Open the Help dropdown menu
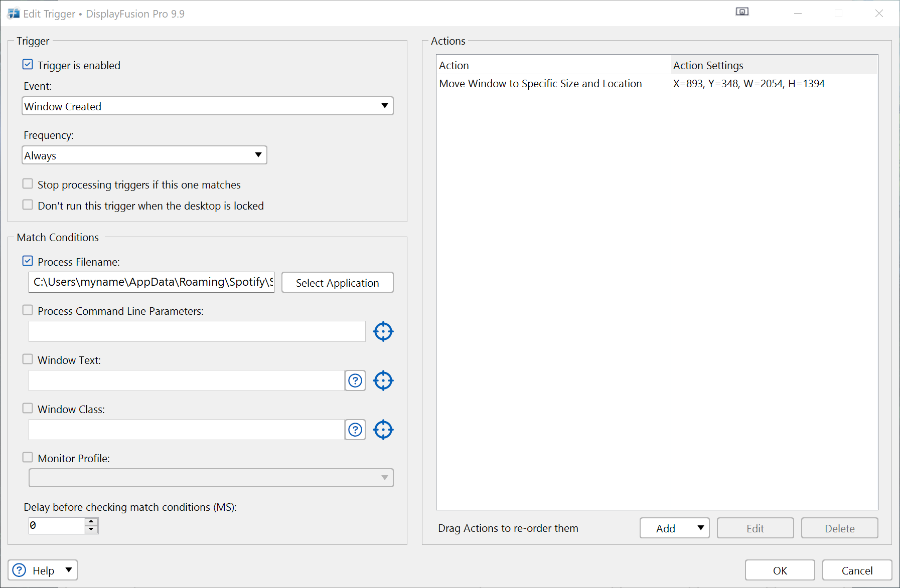 click(x=43, y=570)
